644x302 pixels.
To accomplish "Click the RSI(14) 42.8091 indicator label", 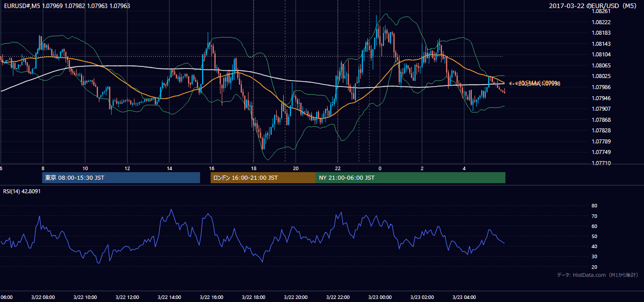I will [21, 191].
